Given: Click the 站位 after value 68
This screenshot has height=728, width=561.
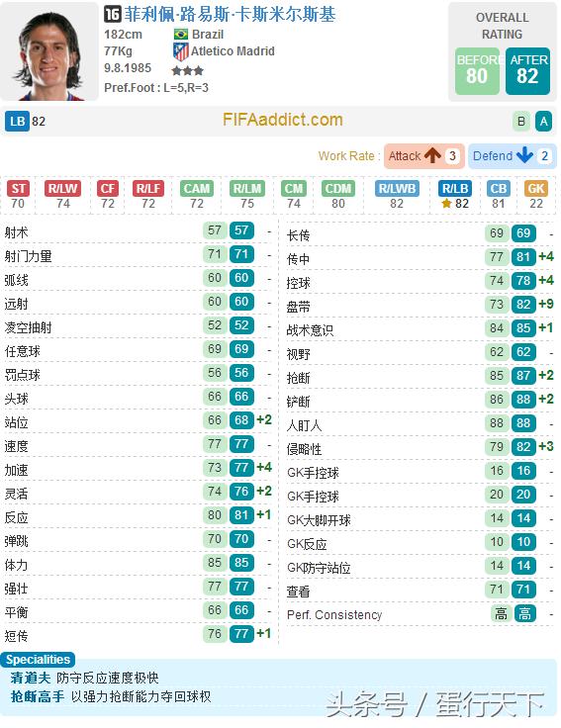Looking at the screenshot, I should pyautogui.click(x=241, y=419).
